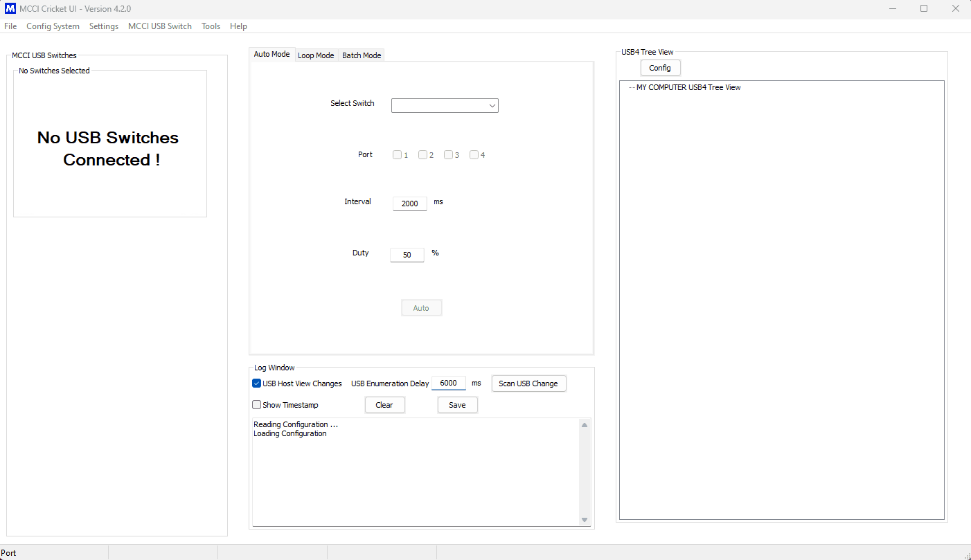Open the Config System menu
The image size is (971, 560).
point(53,26)
